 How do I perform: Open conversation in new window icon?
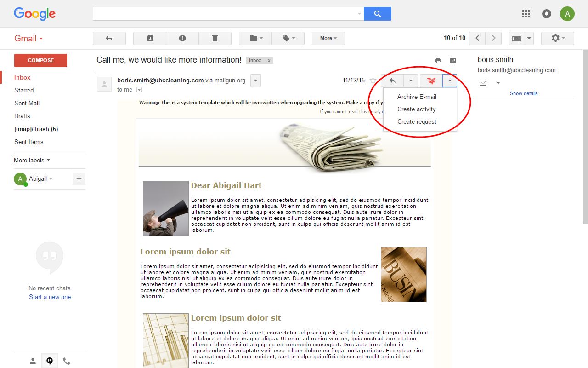[453, 61]
